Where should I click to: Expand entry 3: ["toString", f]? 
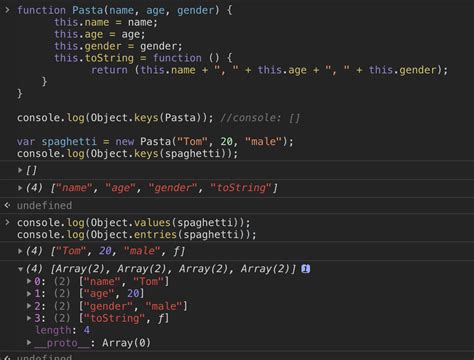click(29, 318)
